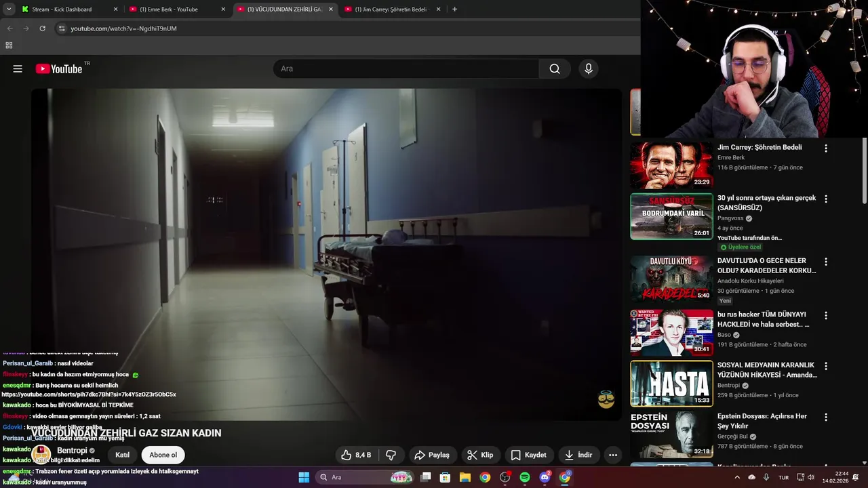Open File Explorer from taskbar
The image size is (868, 488).
pos(465,477)
